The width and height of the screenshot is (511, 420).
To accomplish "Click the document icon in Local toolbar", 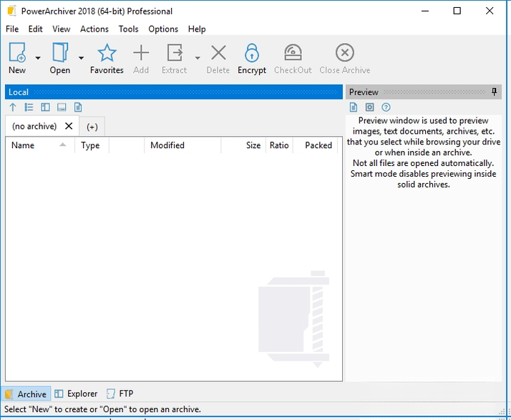I will coord(78,107).
